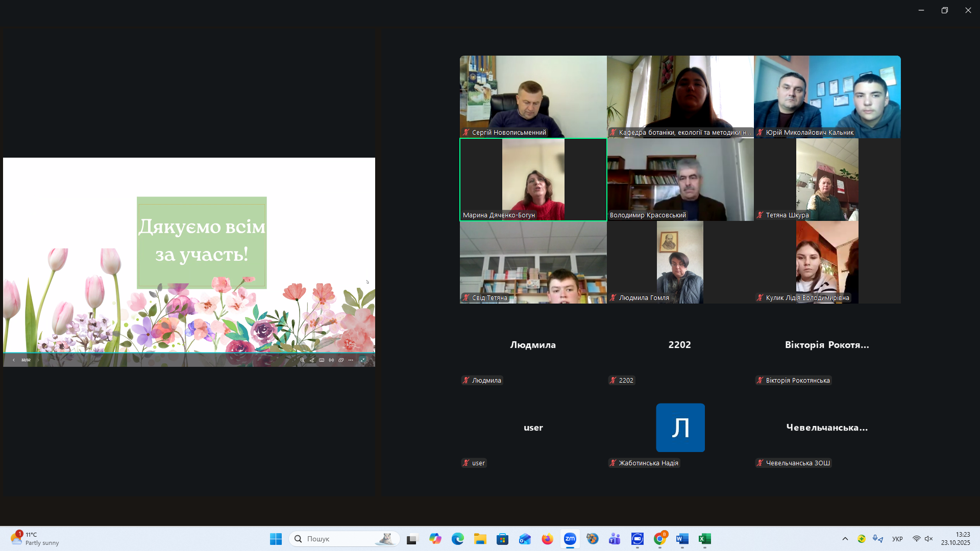Toggle the muted volume icon in tray

pyautogui.click(x=929, y=539)
